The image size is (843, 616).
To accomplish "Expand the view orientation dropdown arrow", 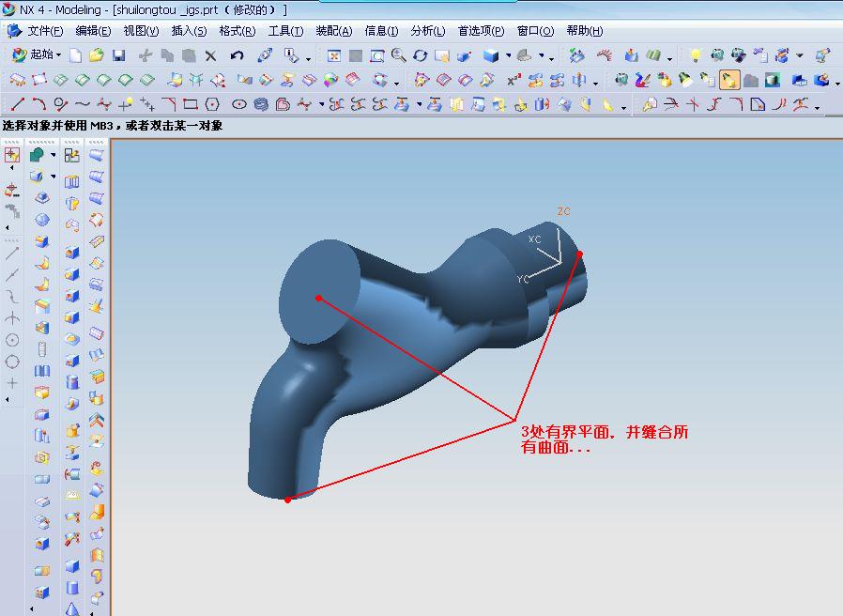I will [x=542, y=55].
